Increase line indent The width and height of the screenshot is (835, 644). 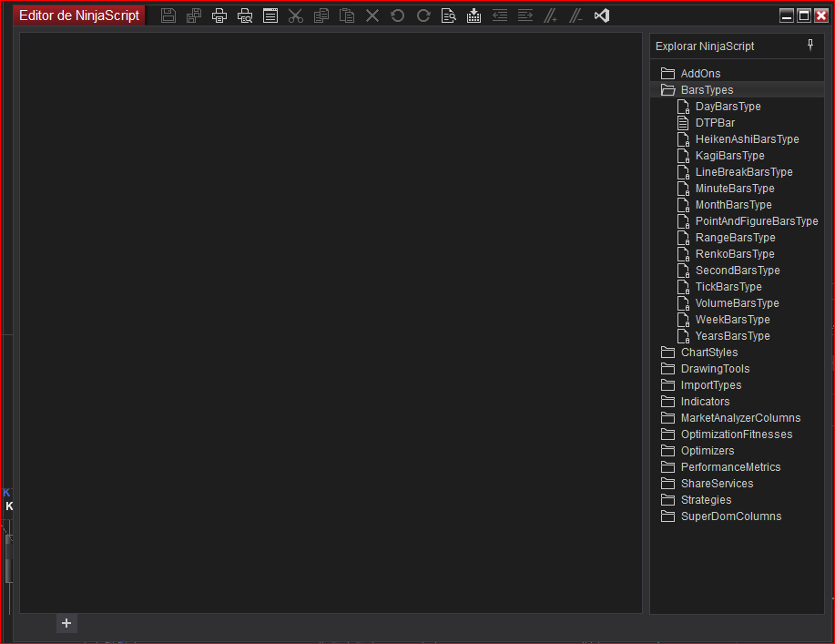[x=525, y=15]
